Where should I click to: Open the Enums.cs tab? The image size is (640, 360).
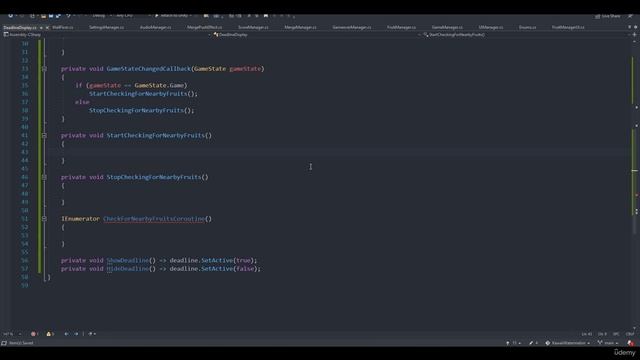click(527, 27)
